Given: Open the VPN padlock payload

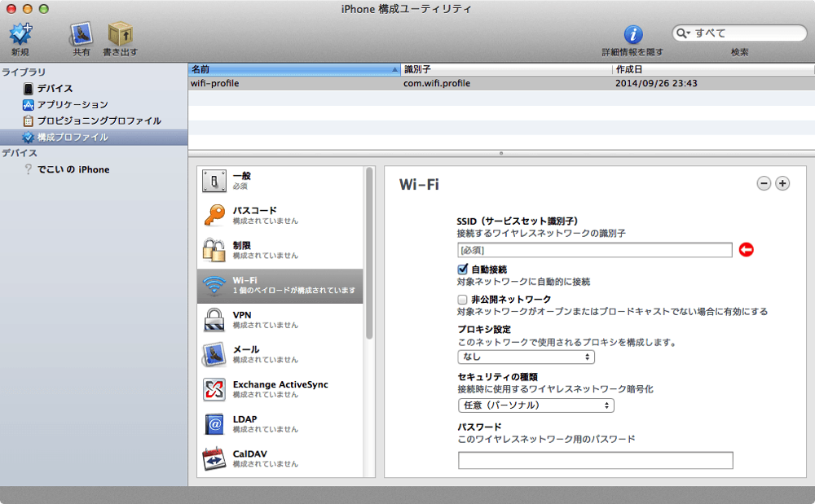Looking at the screenshot, I should [x=214, y=320].
